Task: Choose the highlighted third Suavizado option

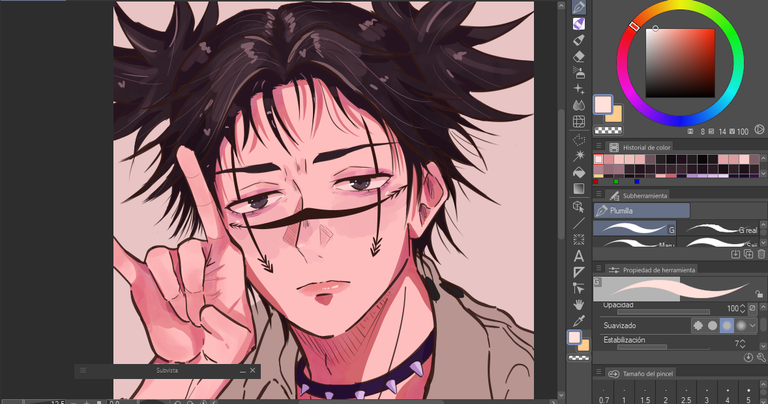Action: pos(727,325)
